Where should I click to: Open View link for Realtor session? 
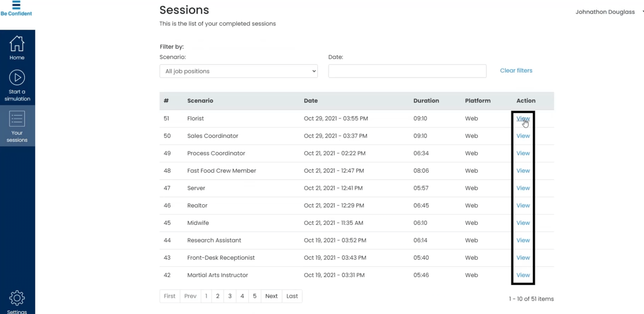[x=523, y=206]
